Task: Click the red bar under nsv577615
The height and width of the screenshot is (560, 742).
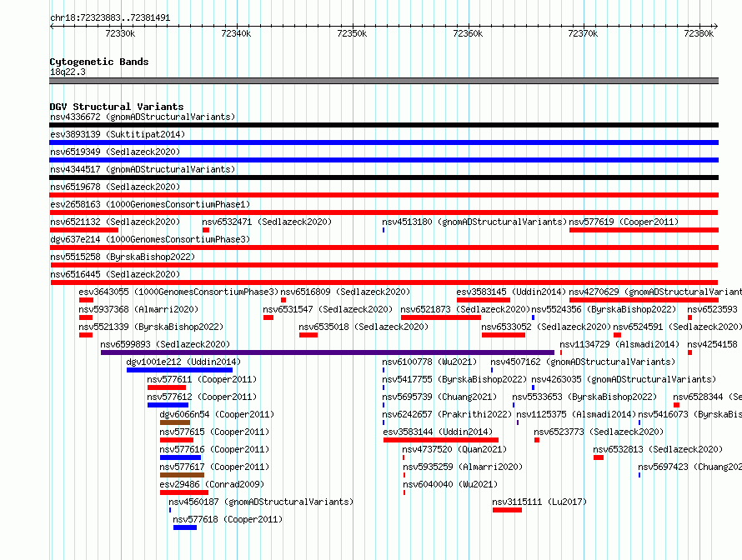Action: pyautogui.click(x=177, y=440)
